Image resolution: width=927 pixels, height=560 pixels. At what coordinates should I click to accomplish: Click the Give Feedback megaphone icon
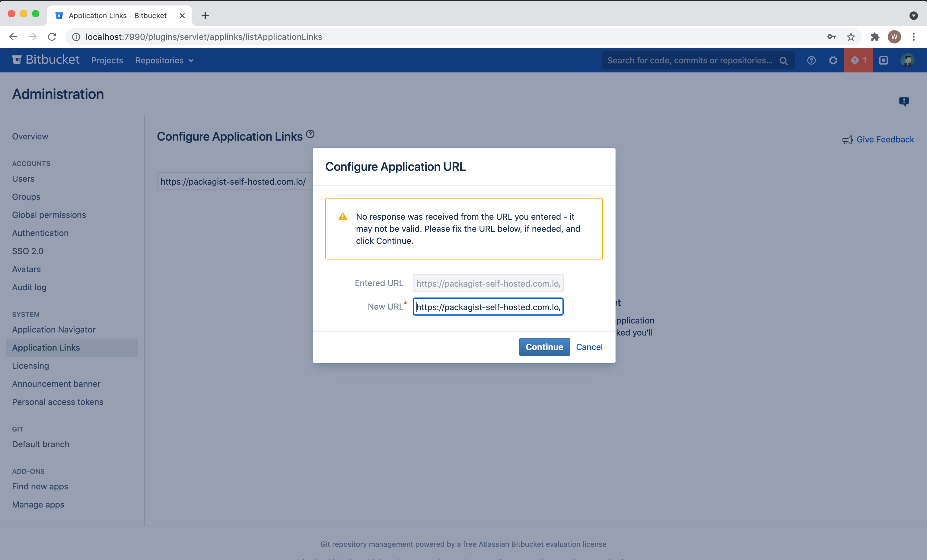[x=848, y=139]
